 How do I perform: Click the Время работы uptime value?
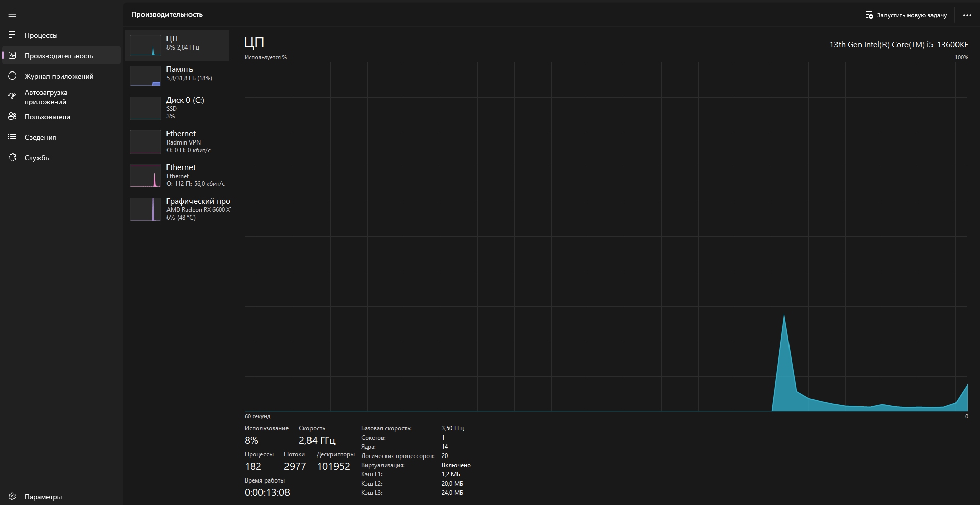(267, 493)
